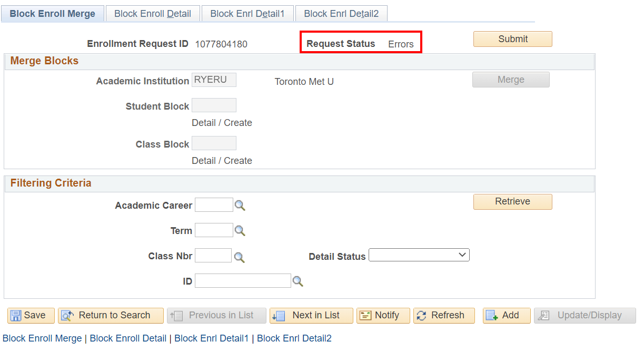The height and width of the screenshot is (351, 644).
Task: Open the Academic Career lookup magnifier
Action: tap(240, 206)
